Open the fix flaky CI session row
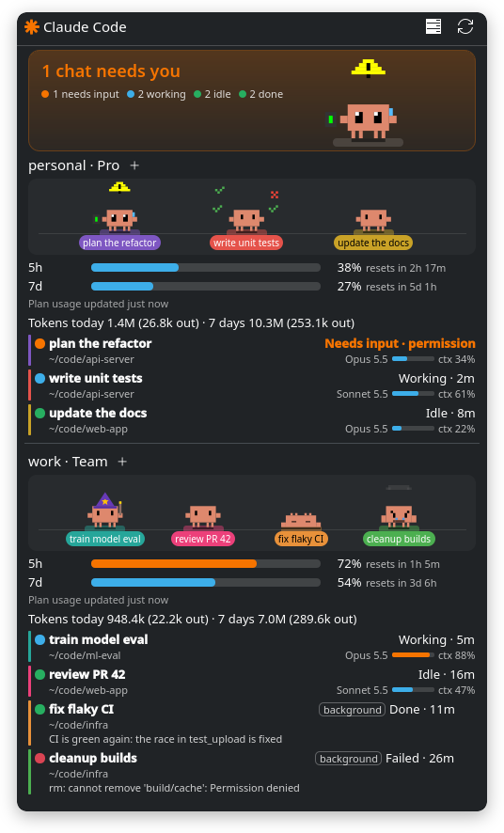Screen dimensions: 504x833 pos(252,724)
